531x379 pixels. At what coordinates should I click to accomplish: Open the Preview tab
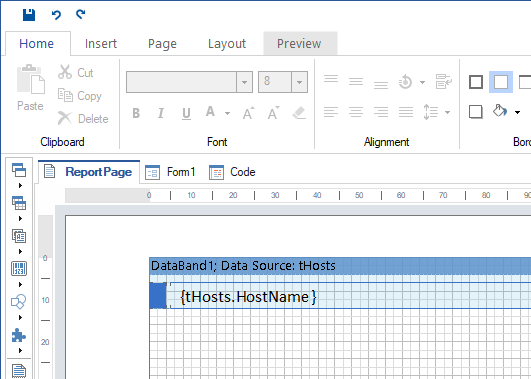(299, 43)
